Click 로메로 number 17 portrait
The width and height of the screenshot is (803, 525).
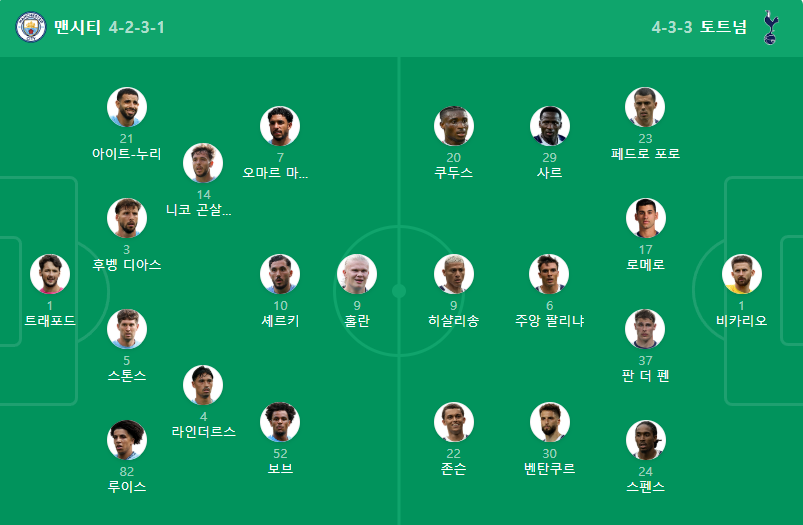(646, 218)
